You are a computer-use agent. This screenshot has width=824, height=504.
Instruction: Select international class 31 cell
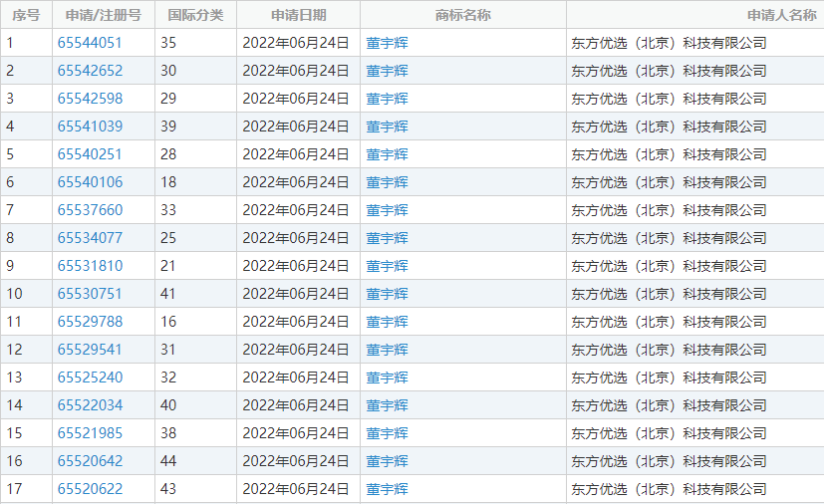[x=195, y=349]
